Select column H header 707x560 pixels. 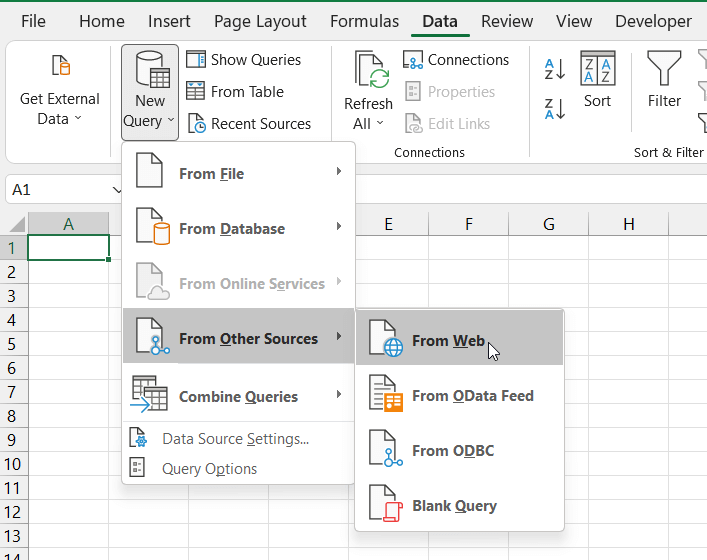[x=629, y=224]
